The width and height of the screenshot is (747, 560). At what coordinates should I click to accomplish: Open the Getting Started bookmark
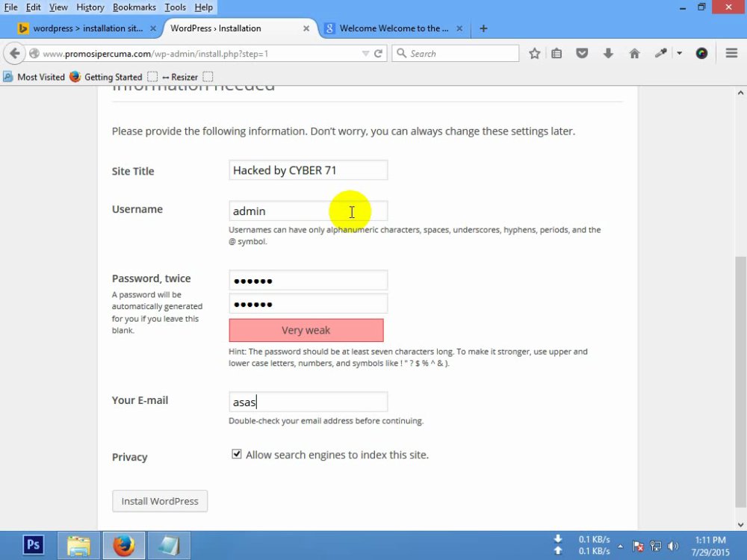coord(106,77)
